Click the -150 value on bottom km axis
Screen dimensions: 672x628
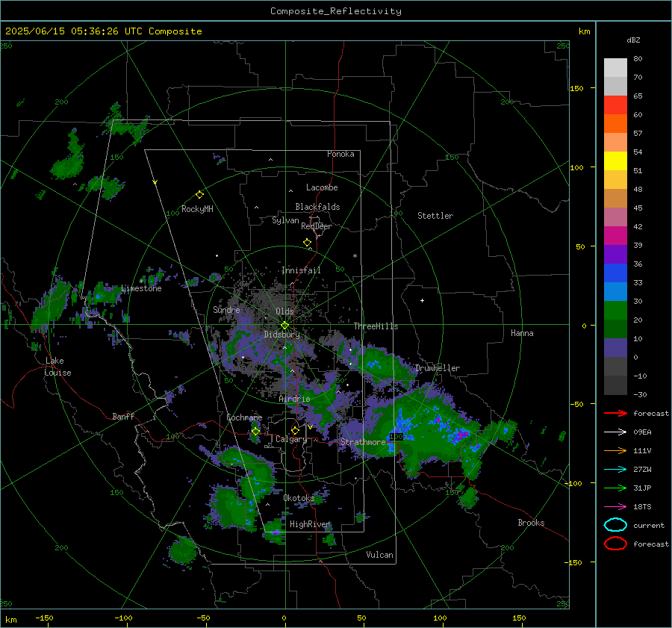(x=44, y=618)
